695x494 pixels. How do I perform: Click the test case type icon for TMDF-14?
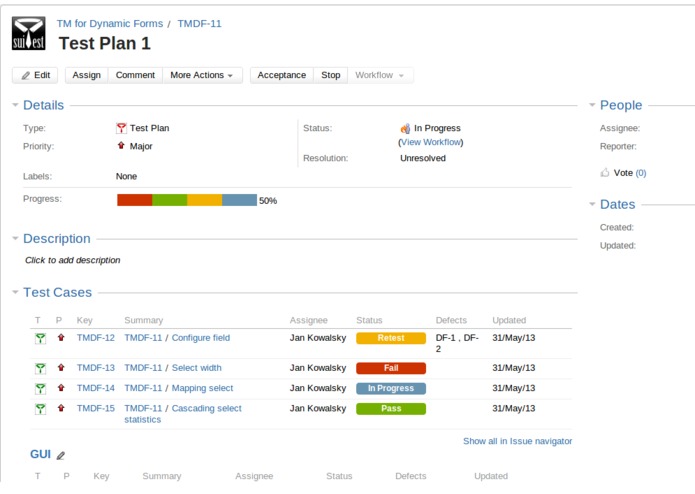pyautogui.click(x=40, y=389)
